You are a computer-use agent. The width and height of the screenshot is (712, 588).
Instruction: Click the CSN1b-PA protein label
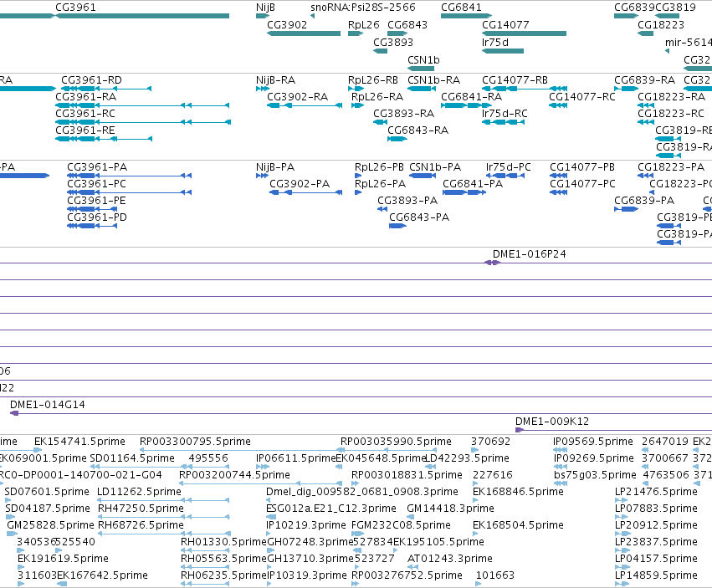(x=435, y=167)
